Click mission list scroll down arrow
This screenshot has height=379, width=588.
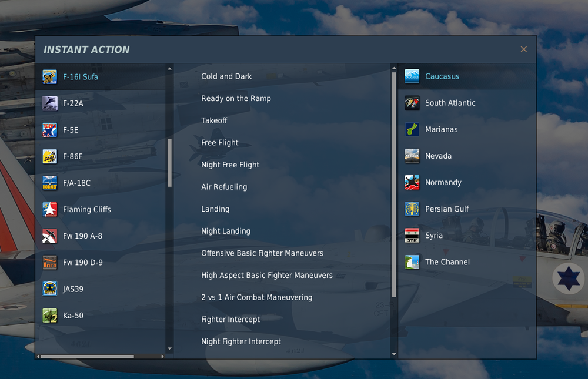click(394, 354)
